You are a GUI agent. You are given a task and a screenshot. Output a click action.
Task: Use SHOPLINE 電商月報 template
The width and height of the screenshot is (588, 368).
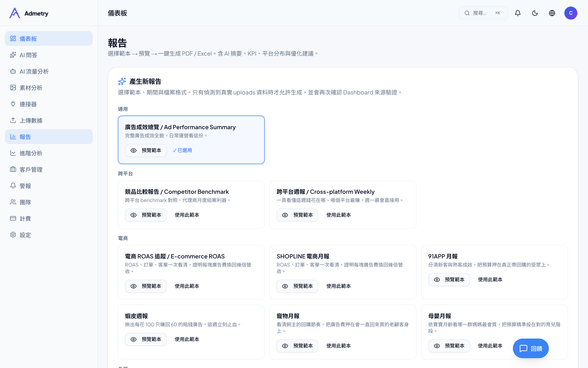click(339, 286)
